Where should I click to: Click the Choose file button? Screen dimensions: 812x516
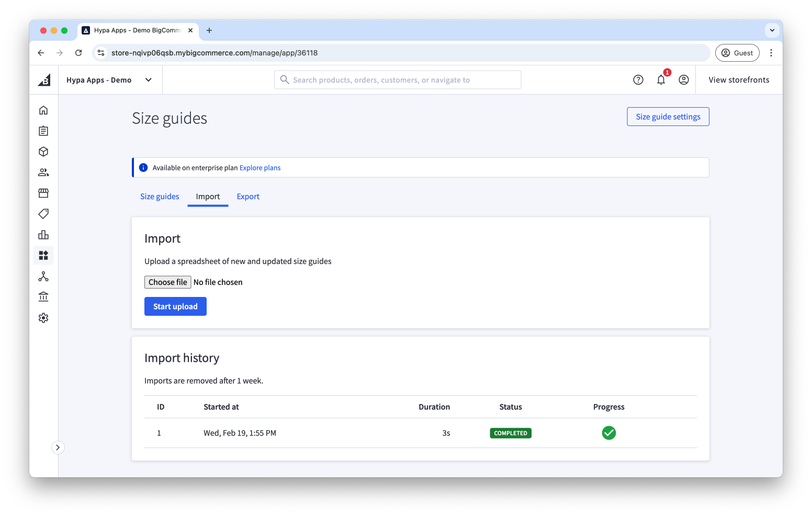point(167,282)
